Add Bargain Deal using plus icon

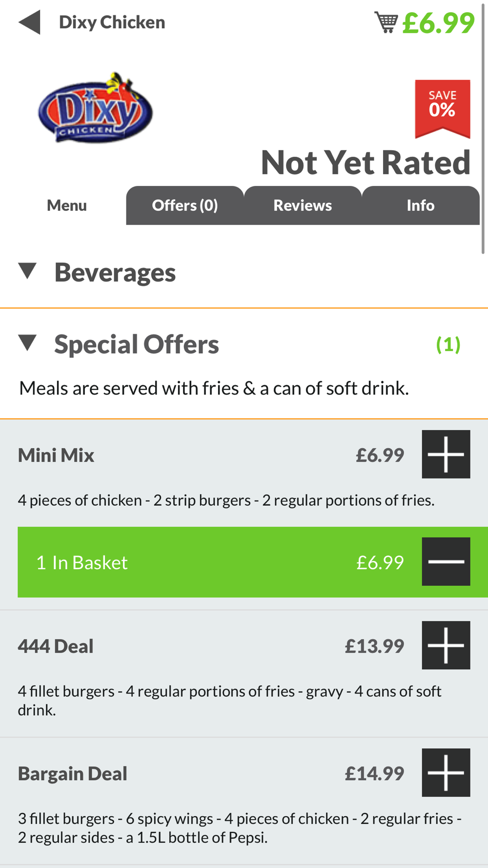(446, 773)
